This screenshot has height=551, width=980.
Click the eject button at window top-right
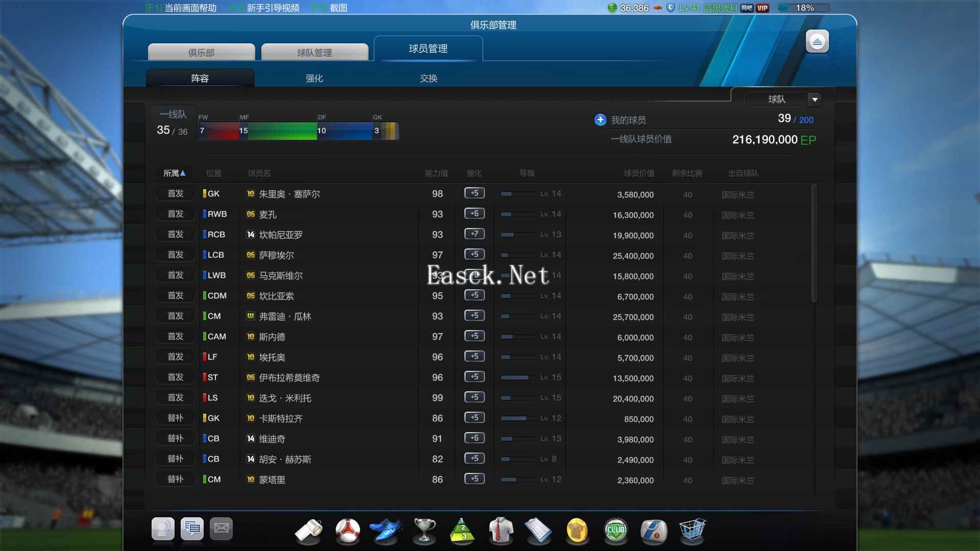click(817, 41)
